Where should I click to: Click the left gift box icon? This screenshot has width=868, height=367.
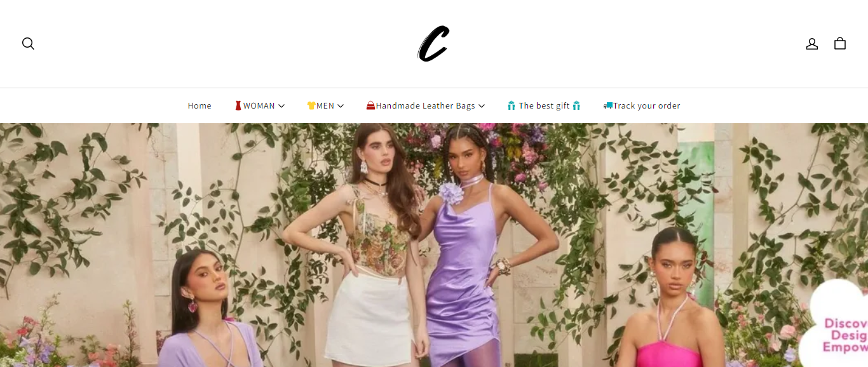pyautogui.click(x=512, y=105)
